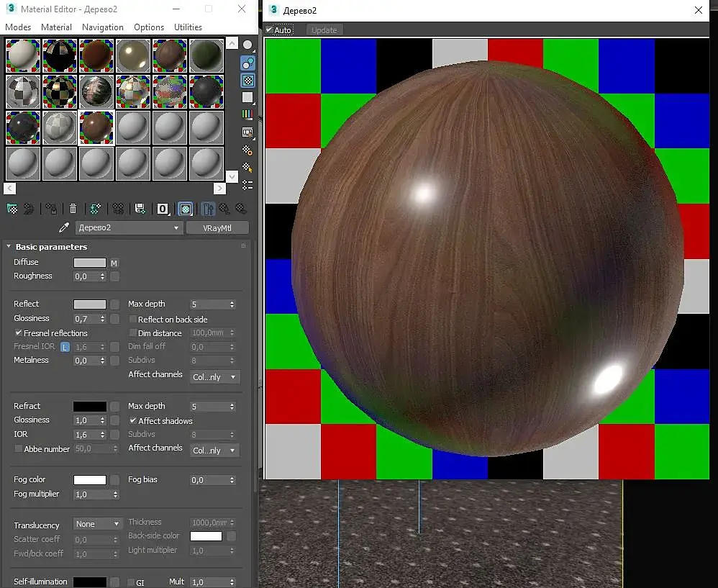Click the Reset Map/Mtl trash icon
Image resolution: width=718 pixels, height=588 pixels.
point(73,209)
